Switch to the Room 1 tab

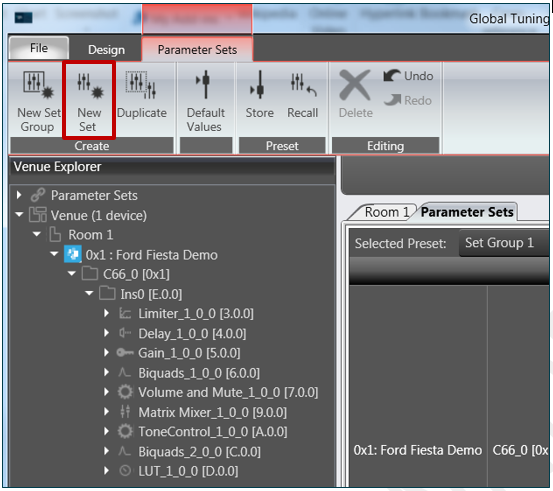385,212
